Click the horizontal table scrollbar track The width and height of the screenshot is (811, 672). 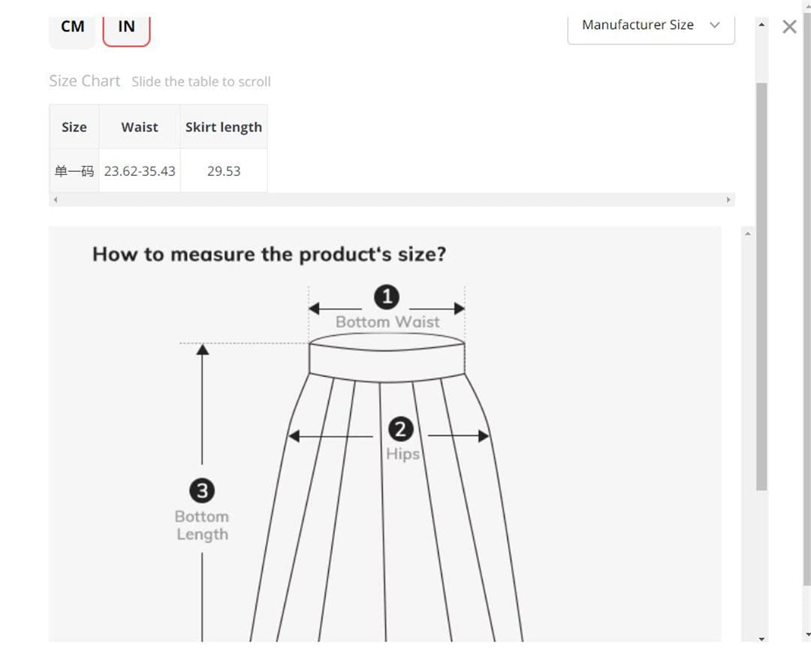coord(392,200)
